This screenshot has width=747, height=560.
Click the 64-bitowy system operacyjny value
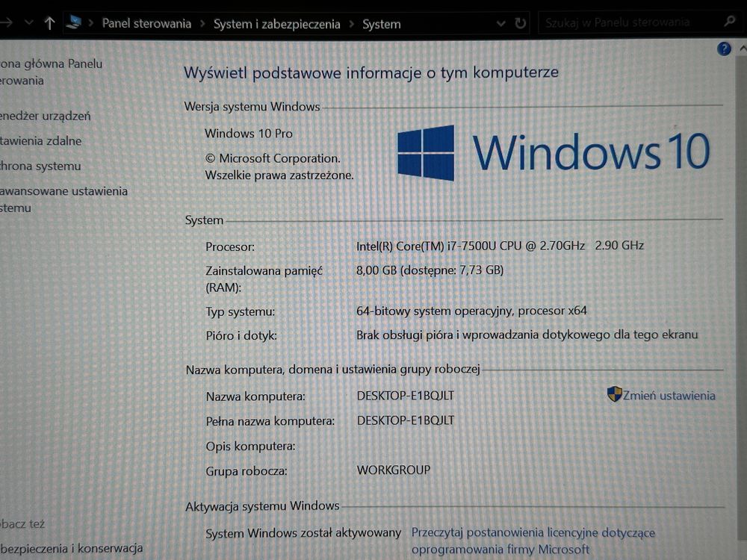[471, 311]
